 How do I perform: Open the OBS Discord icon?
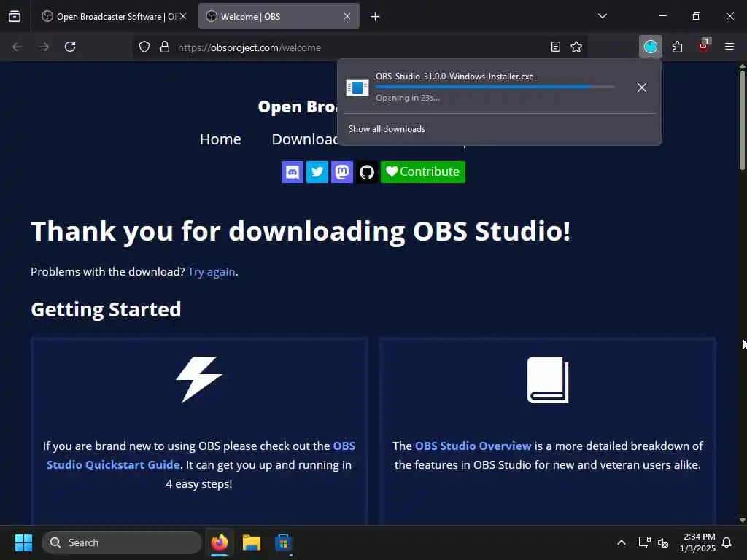(292, 172)
